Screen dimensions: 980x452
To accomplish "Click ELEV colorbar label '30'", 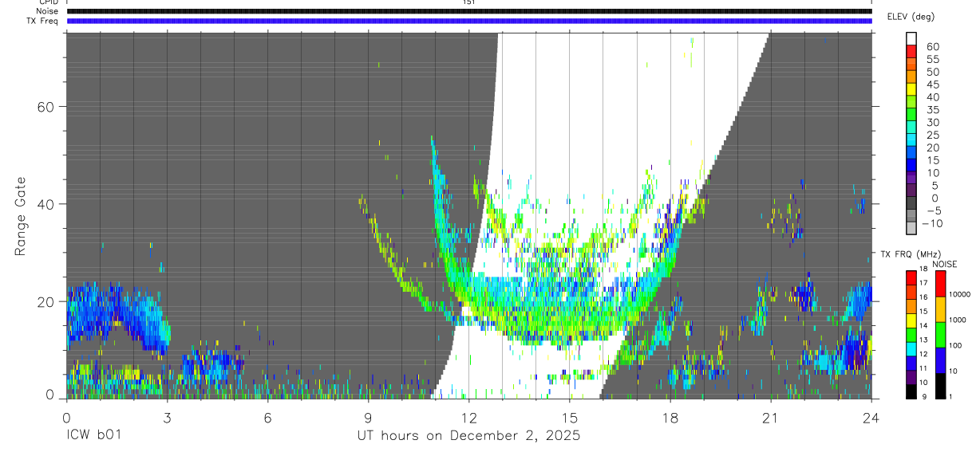I will pyautogui.click(x=932, y=123).
